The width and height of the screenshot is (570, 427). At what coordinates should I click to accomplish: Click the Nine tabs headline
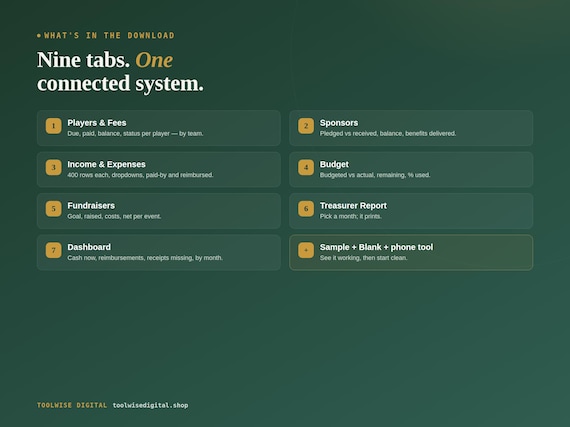pos(120,72)
